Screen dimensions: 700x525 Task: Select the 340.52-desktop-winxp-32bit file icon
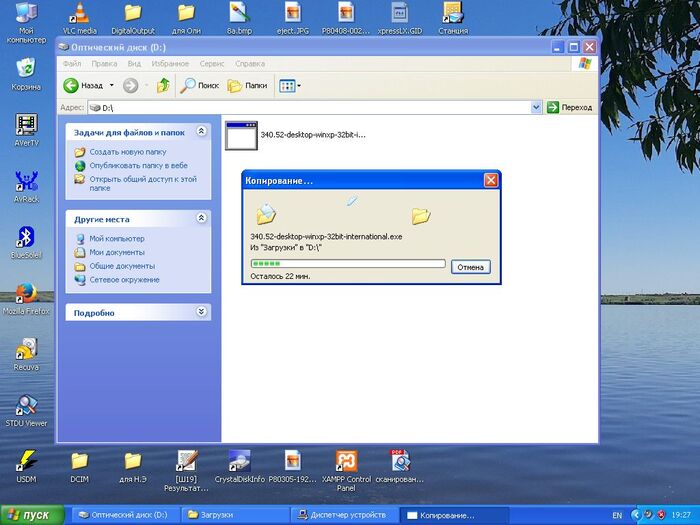click(x=241, y=136)
